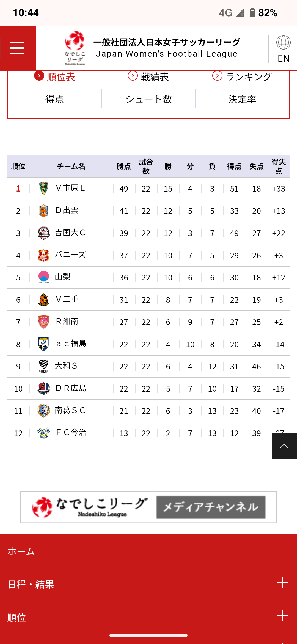
Task: Click the 吉国大C Charme crest
Action: [43, 233]
